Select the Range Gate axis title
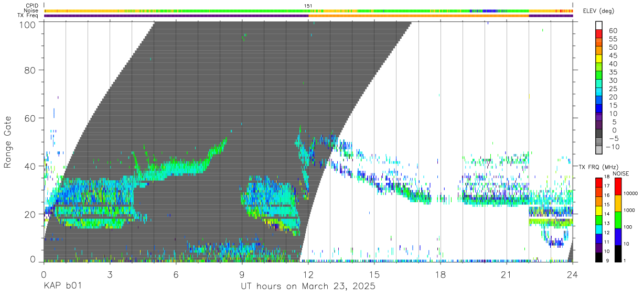This screenshot has width=644, height=297. click(8, 141)
